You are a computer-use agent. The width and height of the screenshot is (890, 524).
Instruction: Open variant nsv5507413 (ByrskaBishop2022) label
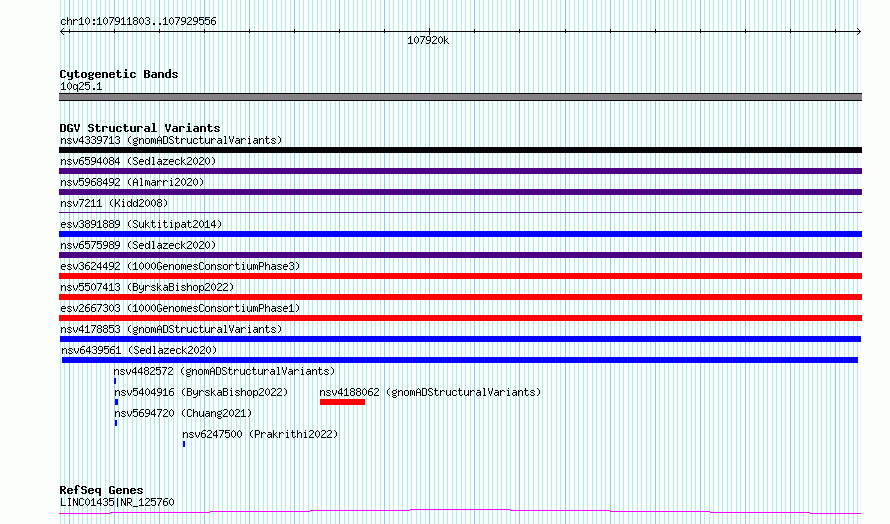pyautogui.click(x=147, y=287)
